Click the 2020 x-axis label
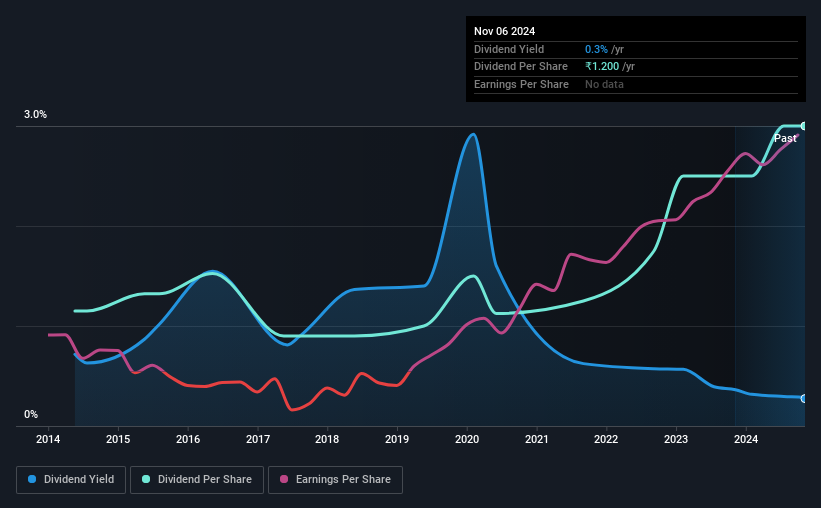Viewport: 821px width, 508px height. coord(467,439)
